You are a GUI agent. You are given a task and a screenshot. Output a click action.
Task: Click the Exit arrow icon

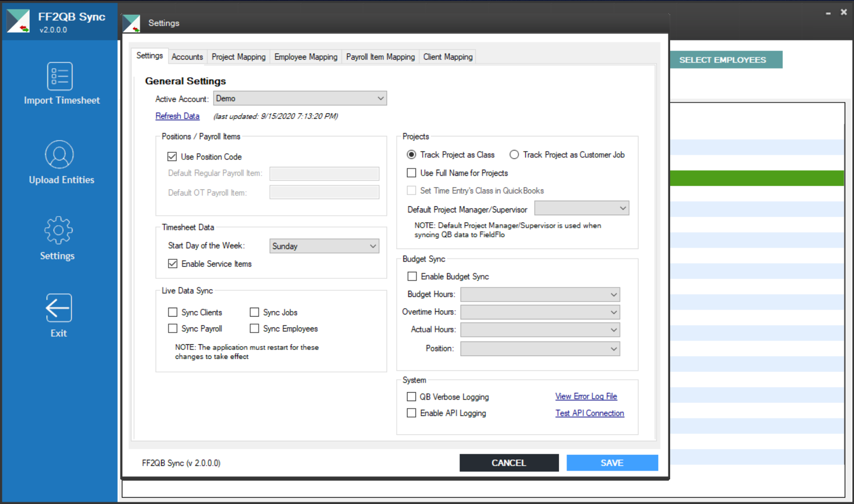tap(59, 308)
